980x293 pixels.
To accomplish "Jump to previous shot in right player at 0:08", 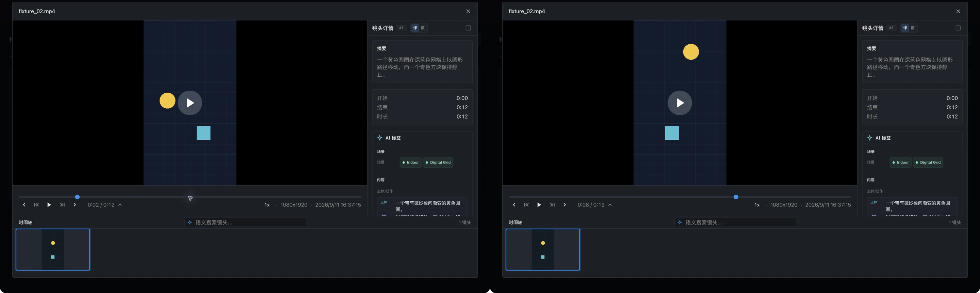I will [526, 205].
